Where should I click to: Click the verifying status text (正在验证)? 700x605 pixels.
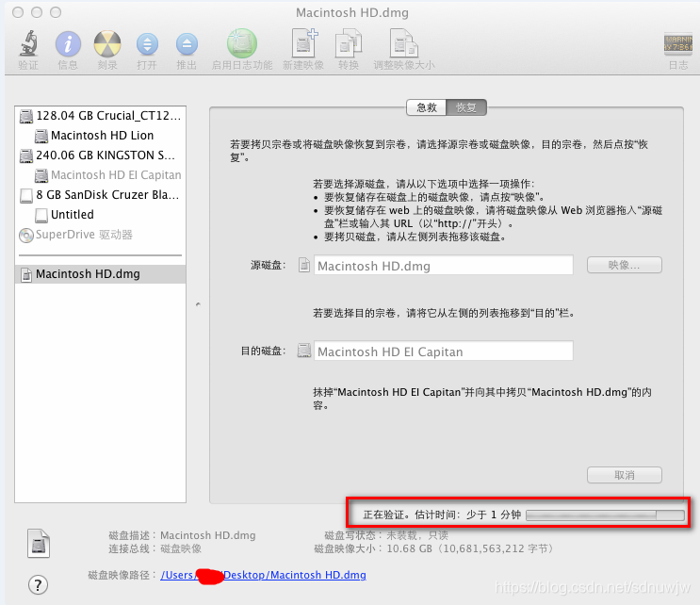442,515
